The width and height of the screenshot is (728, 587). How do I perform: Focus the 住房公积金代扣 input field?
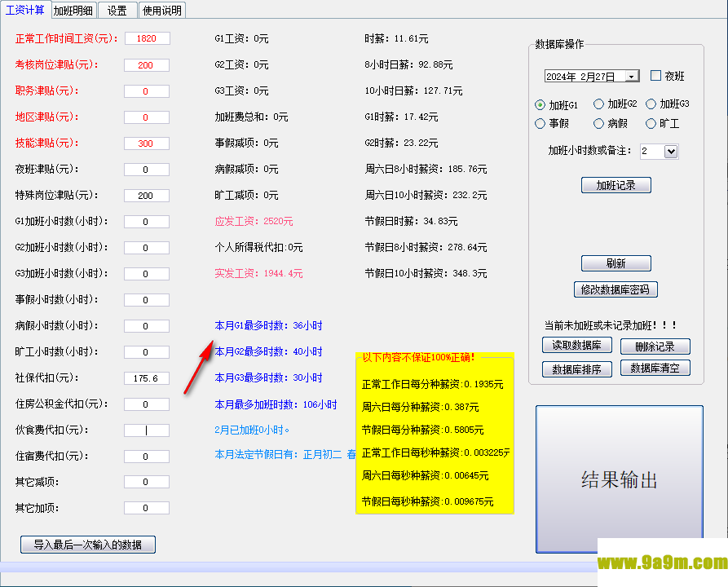[x=146, y=404]
